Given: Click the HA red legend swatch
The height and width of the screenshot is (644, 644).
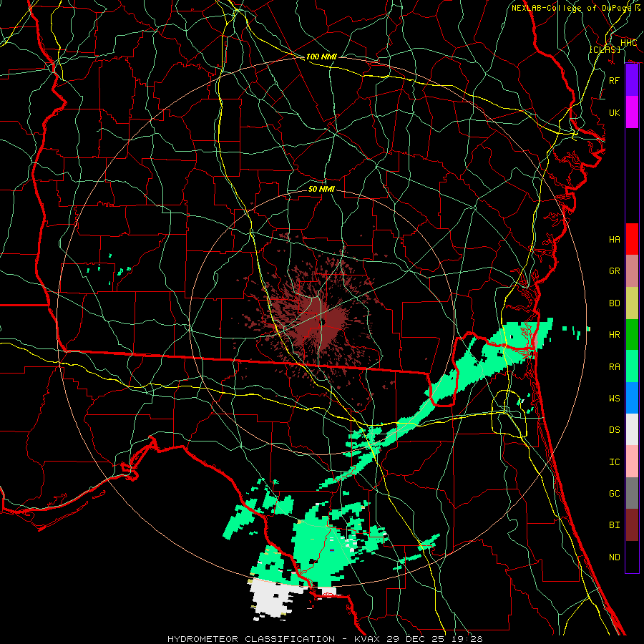Looking at the screenshot, I should point(632,239).
